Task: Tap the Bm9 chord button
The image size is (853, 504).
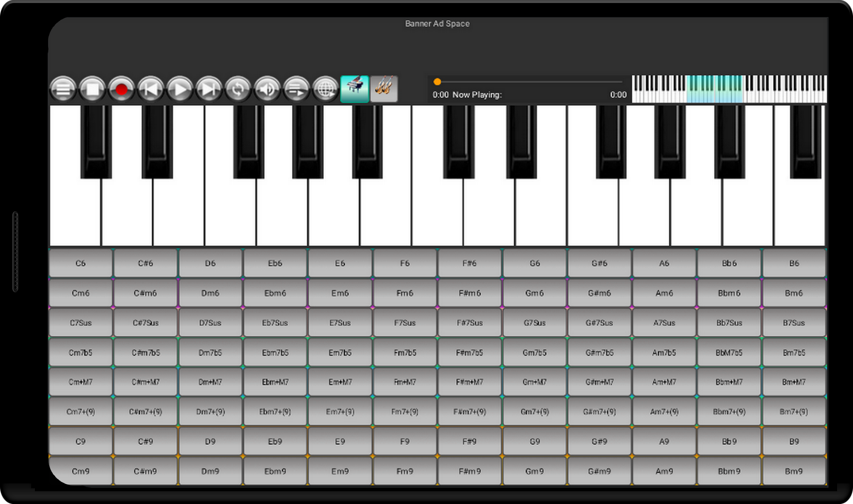Action: pos(794,471)
